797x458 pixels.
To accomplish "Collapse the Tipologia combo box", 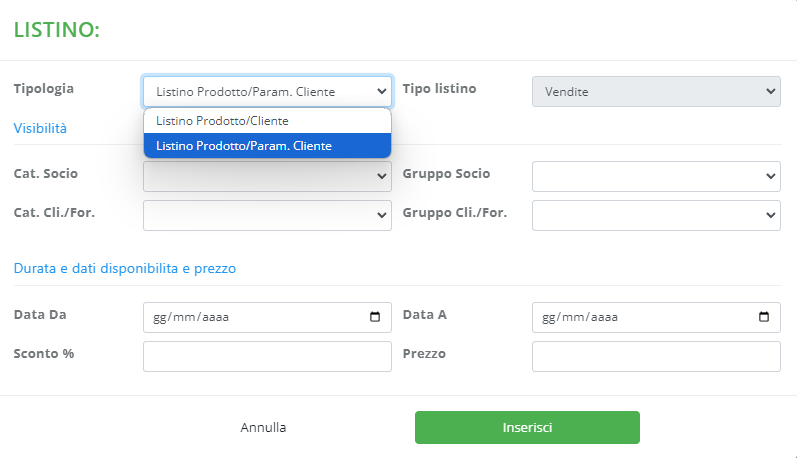I will point(267,92).
